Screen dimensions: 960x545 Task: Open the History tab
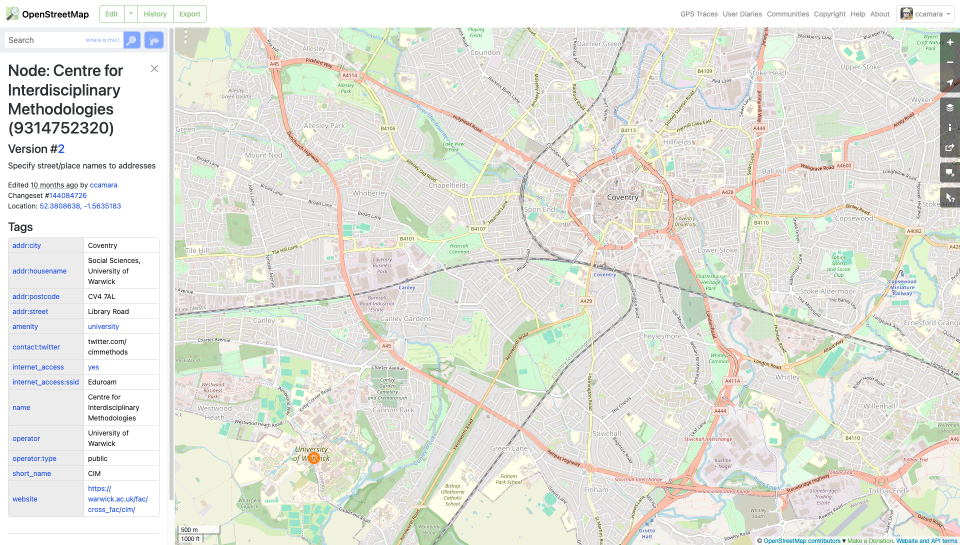point(155,14)
